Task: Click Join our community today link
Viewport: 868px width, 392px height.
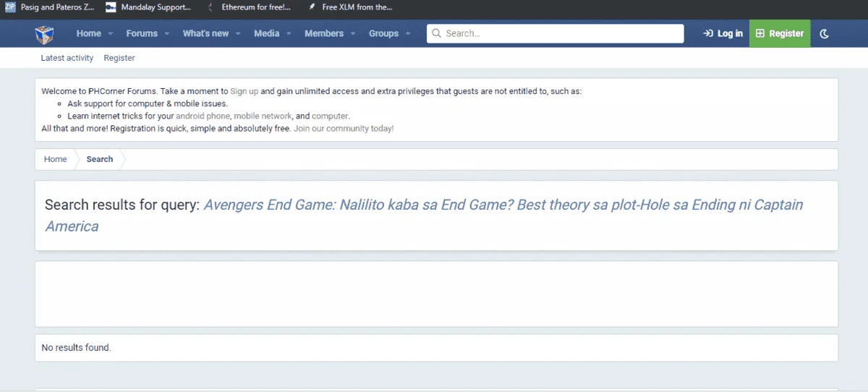Action: coord(344,128)
